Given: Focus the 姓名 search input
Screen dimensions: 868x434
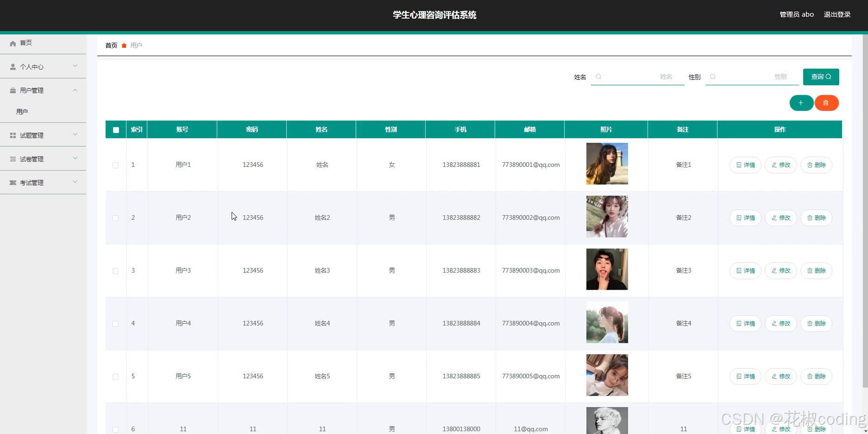Looking at the screenshot, I should (637, 77).
